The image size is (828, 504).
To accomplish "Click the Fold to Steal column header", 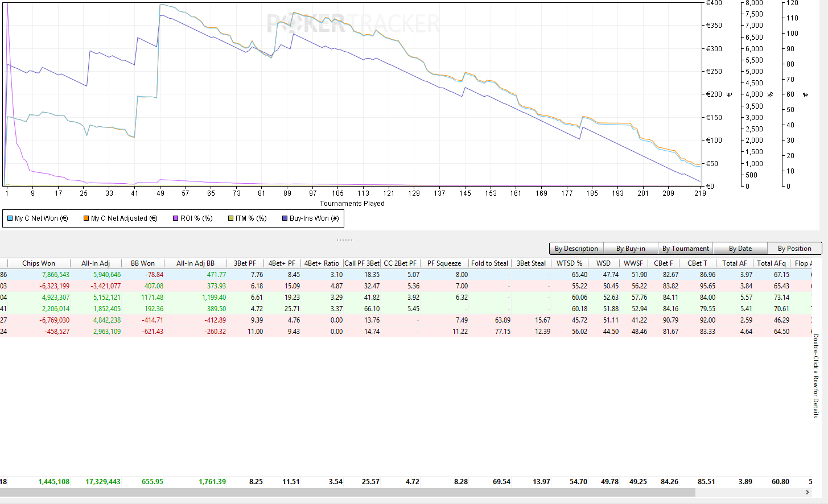I will point(489,263).
